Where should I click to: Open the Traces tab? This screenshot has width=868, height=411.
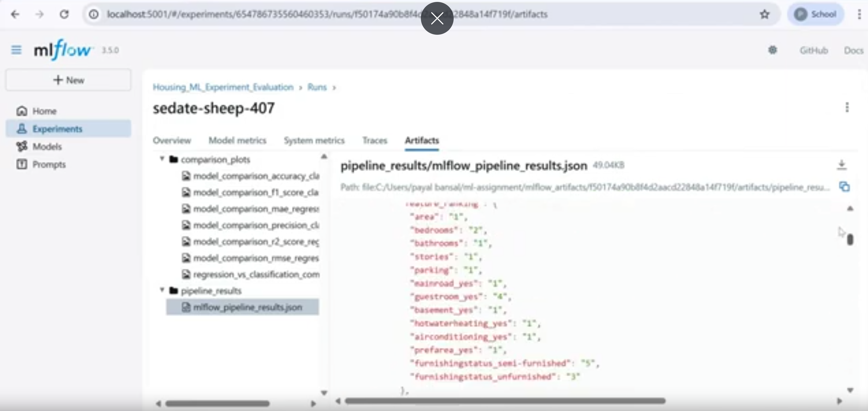[x=375, y=140]
